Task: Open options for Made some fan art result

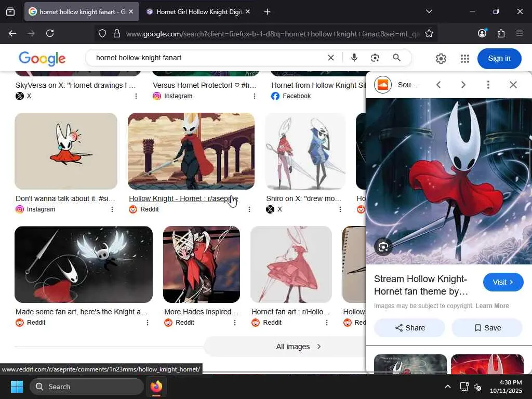Action: (x=148, y=323)
